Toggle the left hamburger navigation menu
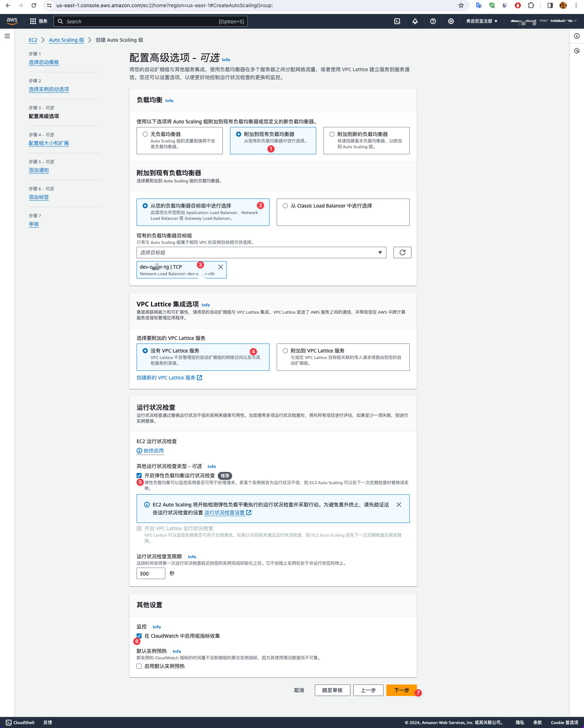The height and width of the screenshot is (728, 584). coord(7,36)
